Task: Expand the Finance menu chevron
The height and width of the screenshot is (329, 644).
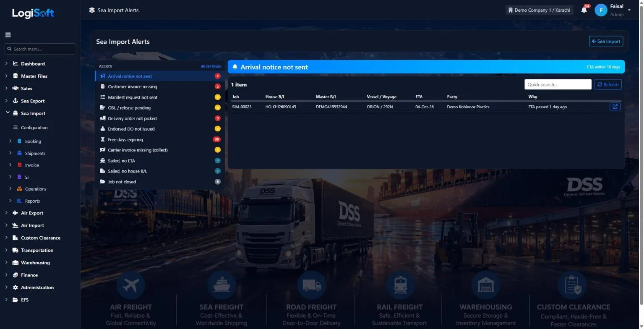Action: (x=6, y=275)
